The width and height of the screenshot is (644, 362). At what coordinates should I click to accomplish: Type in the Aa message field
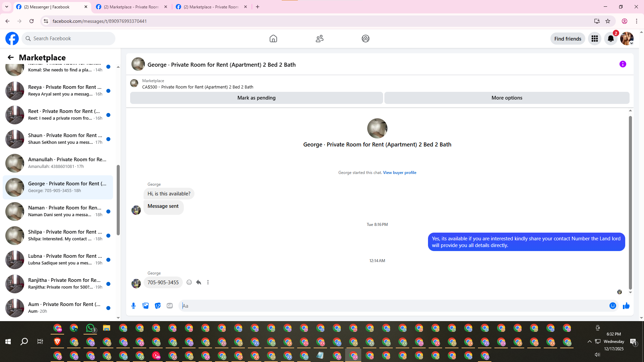(392, 306)
